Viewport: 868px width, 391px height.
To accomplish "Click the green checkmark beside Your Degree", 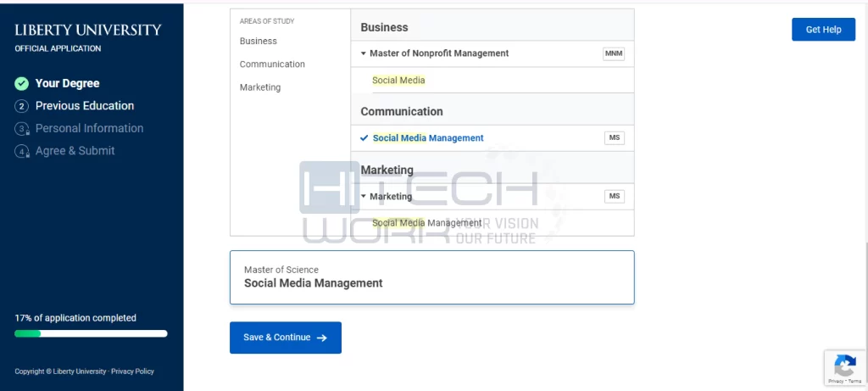I will [x=21, y=84].
